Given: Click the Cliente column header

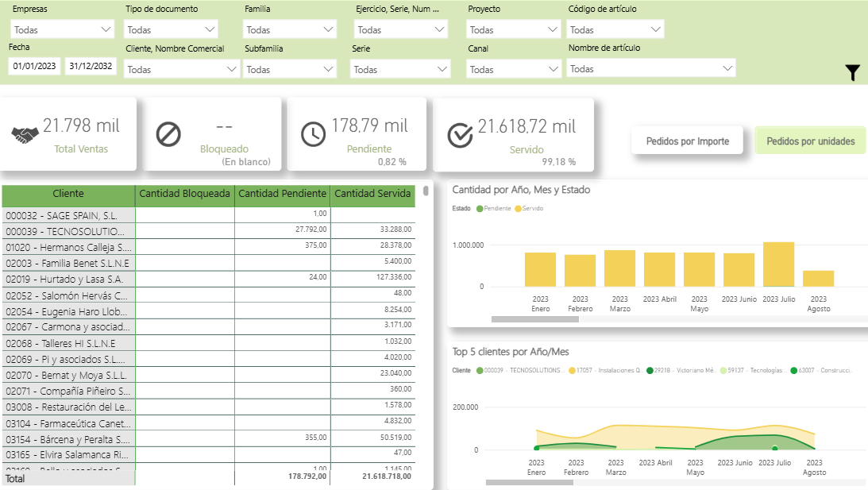Looking at the screenshot, I should [68, 194].
